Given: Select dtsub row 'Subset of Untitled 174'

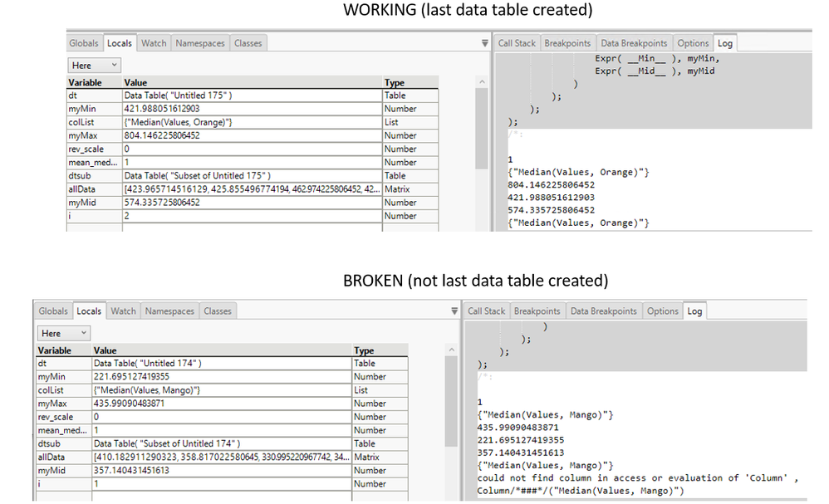Looking at the screenshot, I should pos(222,443).
